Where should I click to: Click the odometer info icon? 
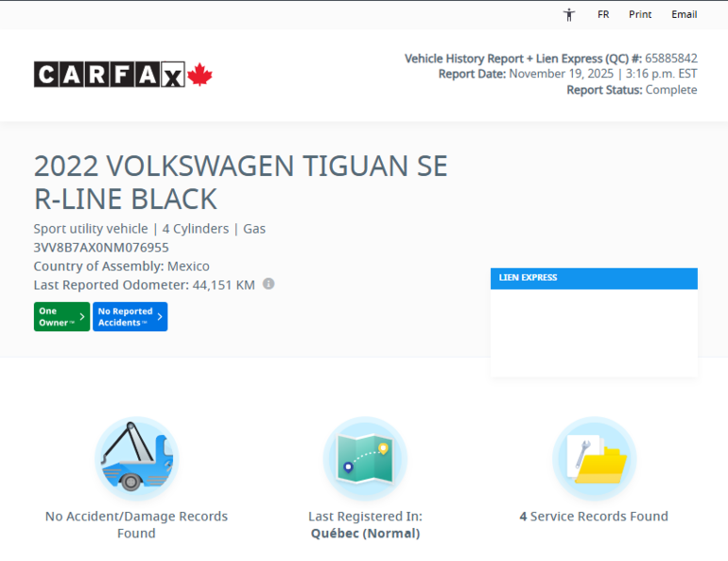pos(269,284)
